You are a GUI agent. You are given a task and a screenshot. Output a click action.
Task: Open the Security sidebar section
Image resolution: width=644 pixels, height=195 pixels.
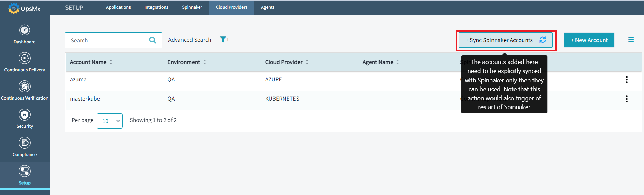click(x=24, y=119)
